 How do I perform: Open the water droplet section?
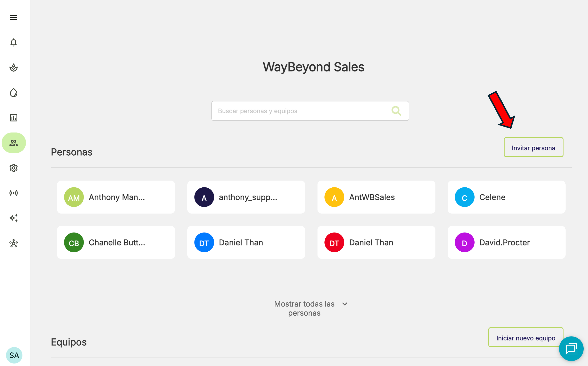[14, 92]
